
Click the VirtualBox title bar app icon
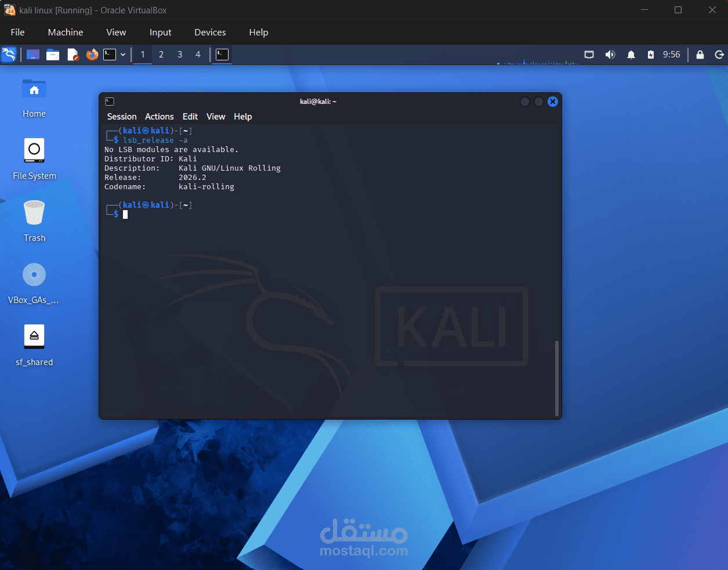click(10, 10)
